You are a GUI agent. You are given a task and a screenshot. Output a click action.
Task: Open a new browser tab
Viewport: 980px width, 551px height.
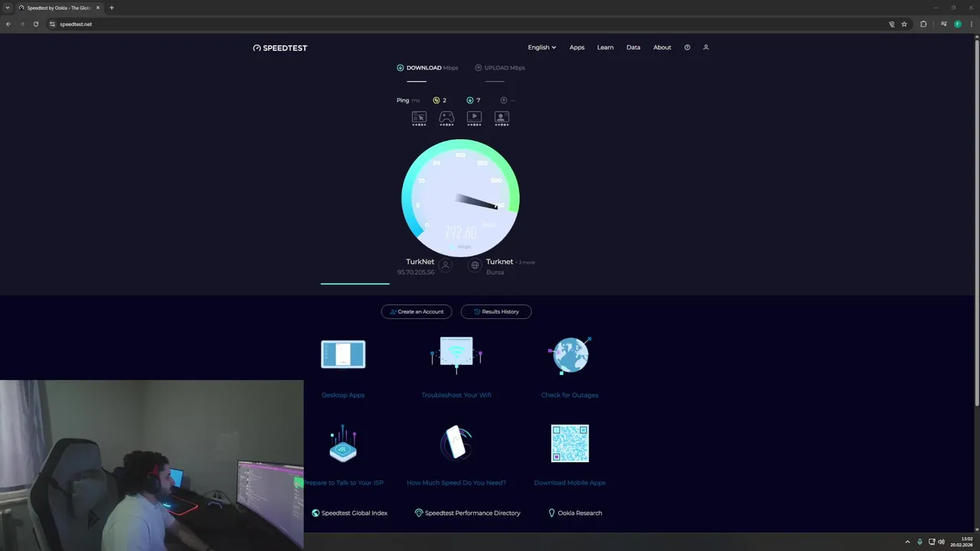(x=112, y=8)
